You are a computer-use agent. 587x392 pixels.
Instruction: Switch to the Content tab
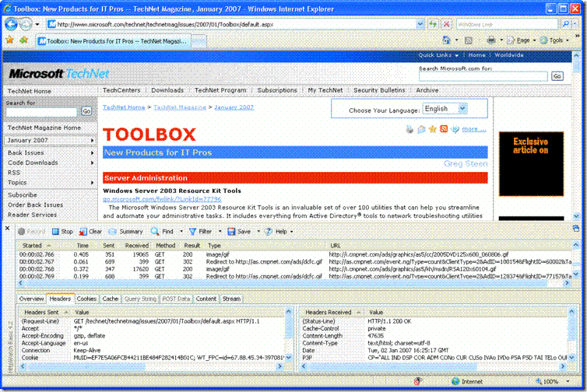pyautogui.click(x=206, y=299)
